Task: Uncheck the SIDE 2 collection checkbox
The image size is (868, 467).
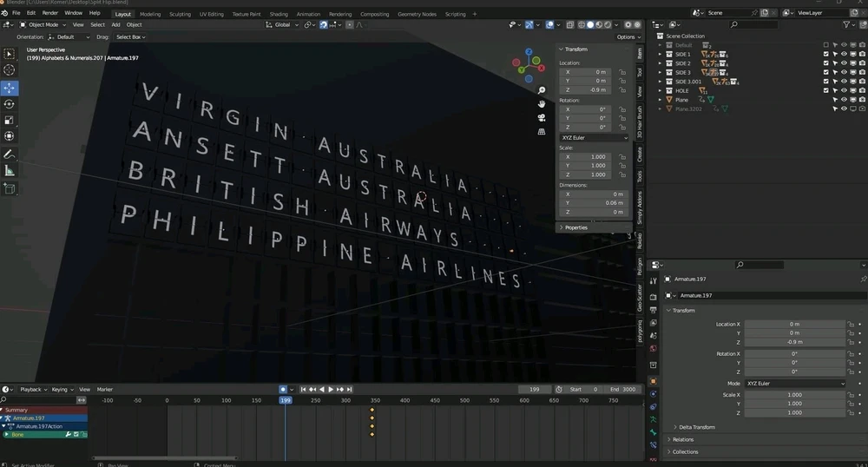Action: point(826,63)
